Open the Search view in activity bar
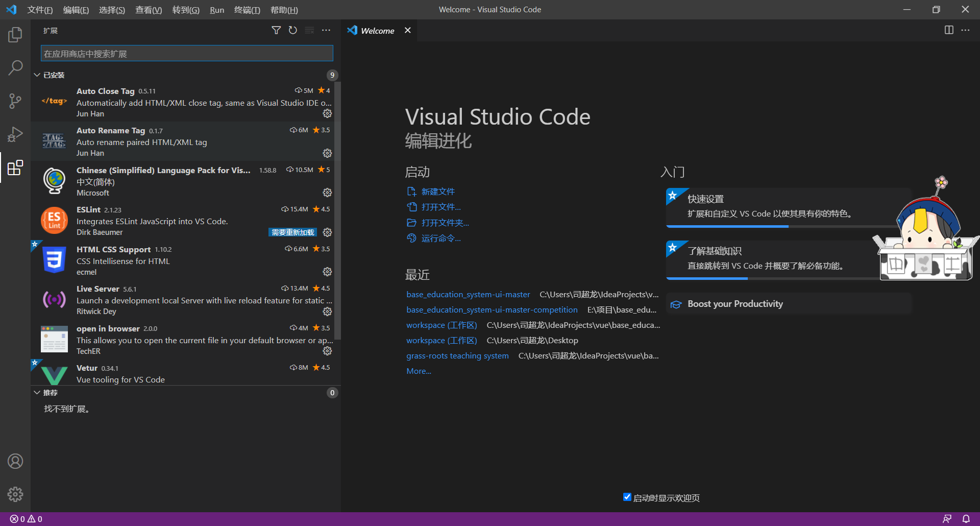This screenshot has height=526, width=980. point(15,68)
